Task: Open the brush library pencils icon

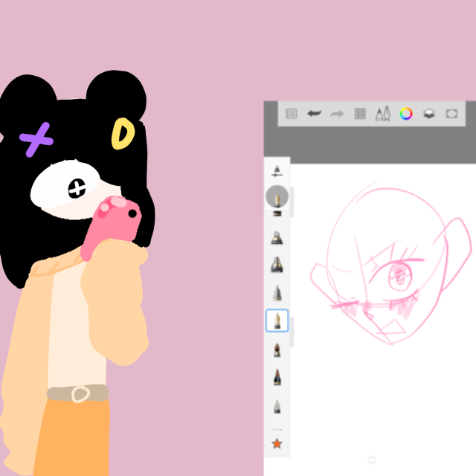Action: 383,114
